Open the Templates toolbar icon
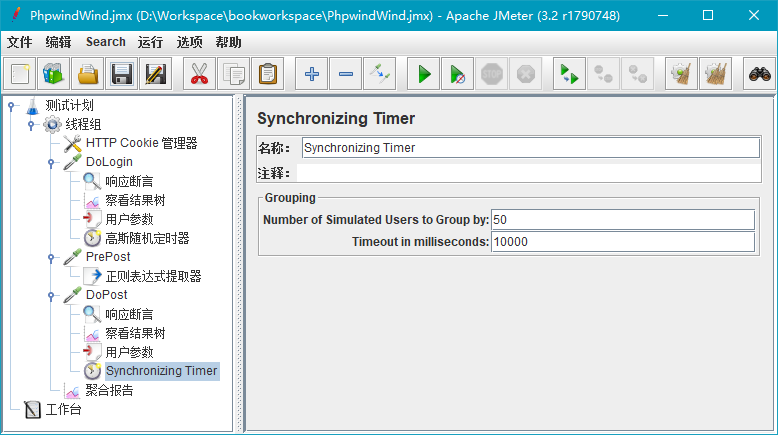 54,74
